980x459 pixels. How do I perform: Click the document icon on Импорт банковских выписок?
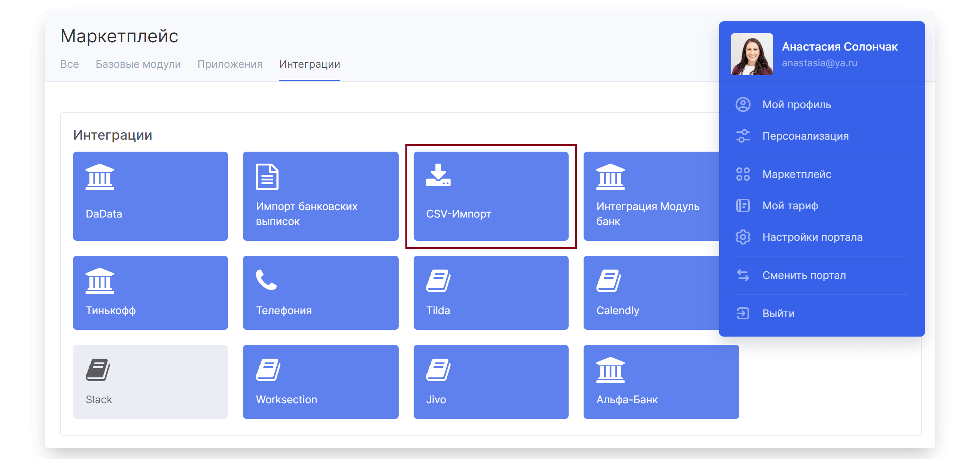pos(267,177)
